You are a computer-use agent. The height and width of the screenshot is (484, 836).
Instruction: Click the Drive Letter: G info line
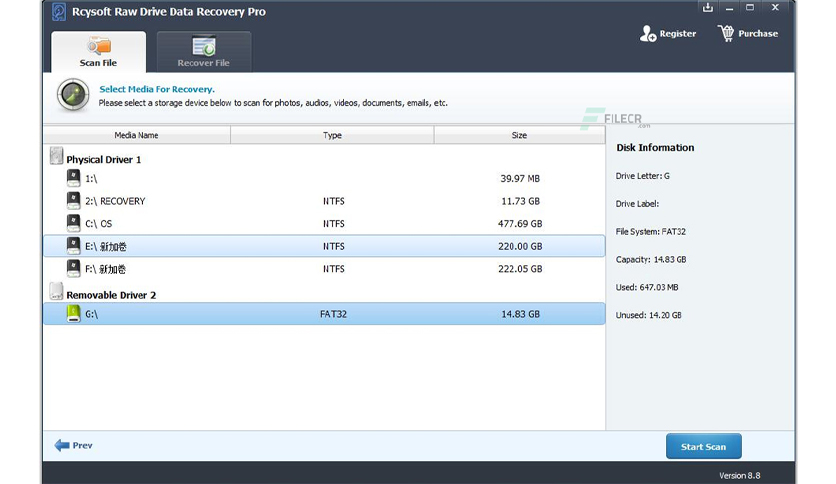[x=642, y=176]
